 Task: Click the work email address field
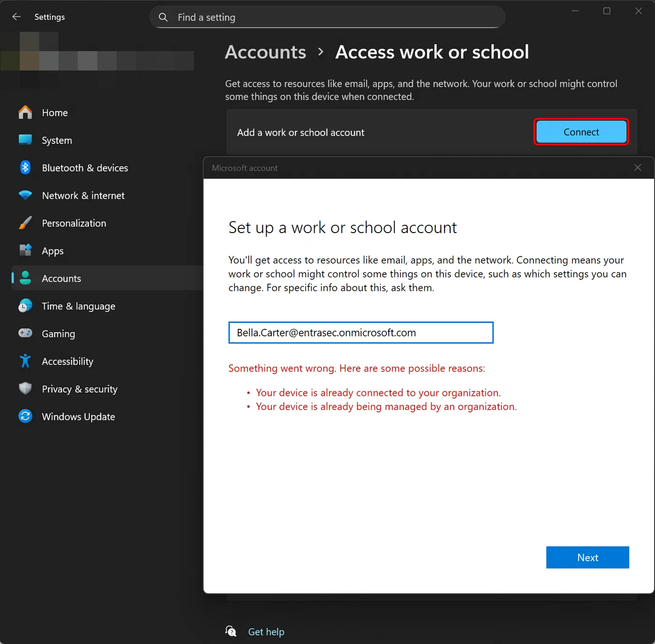[361, 333]
